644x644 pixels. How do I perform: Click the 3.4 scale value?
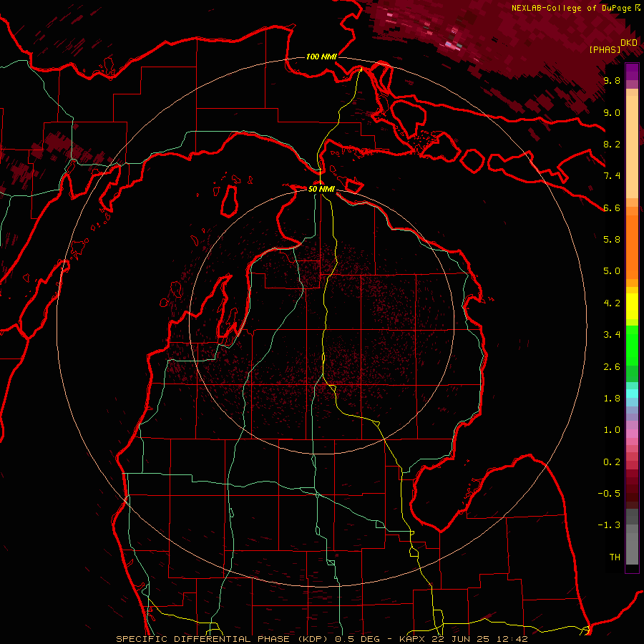click(612, 335)
